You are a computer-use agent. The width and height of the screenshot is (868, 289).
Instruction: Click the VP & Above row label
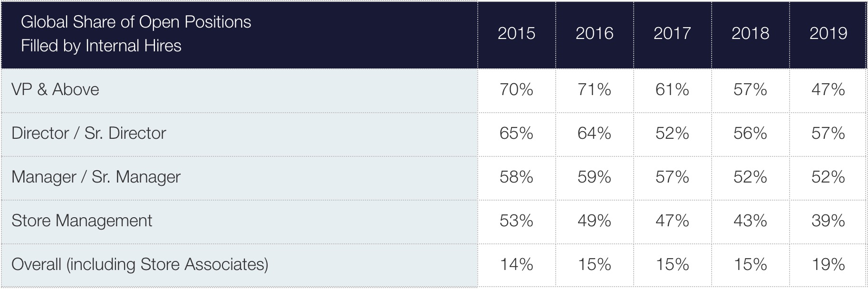click(x=56, y=89)
